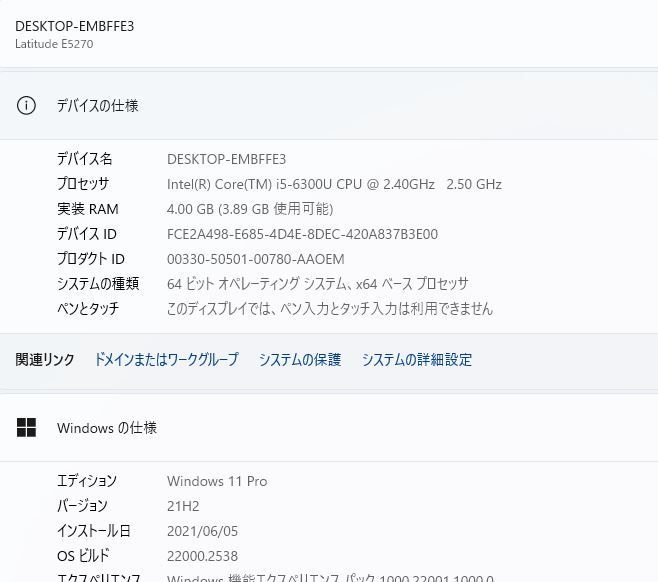Click the デバイス ID label
Screen dimensions: 658x582
click(87, 234)
